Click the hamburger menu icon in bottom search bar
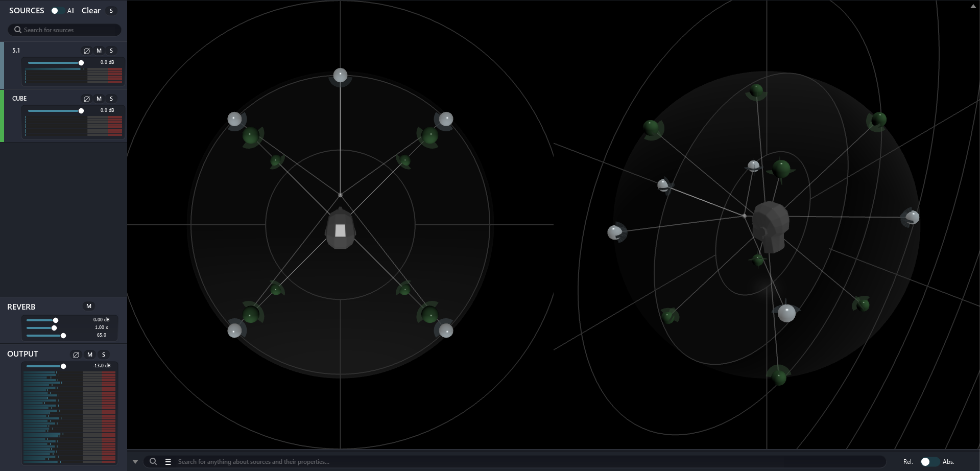Viewport: 980px width, 471px height. 168,462
